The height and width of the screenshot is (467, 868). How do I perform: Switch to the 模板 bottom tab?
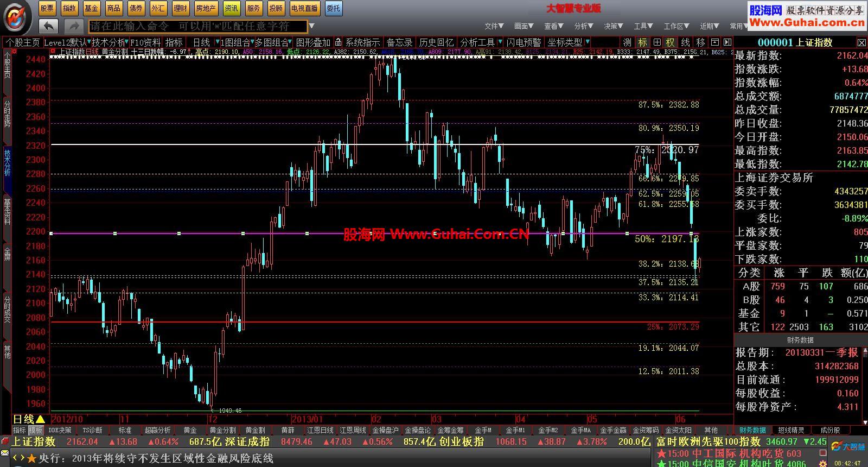click(x=36, y=430)
